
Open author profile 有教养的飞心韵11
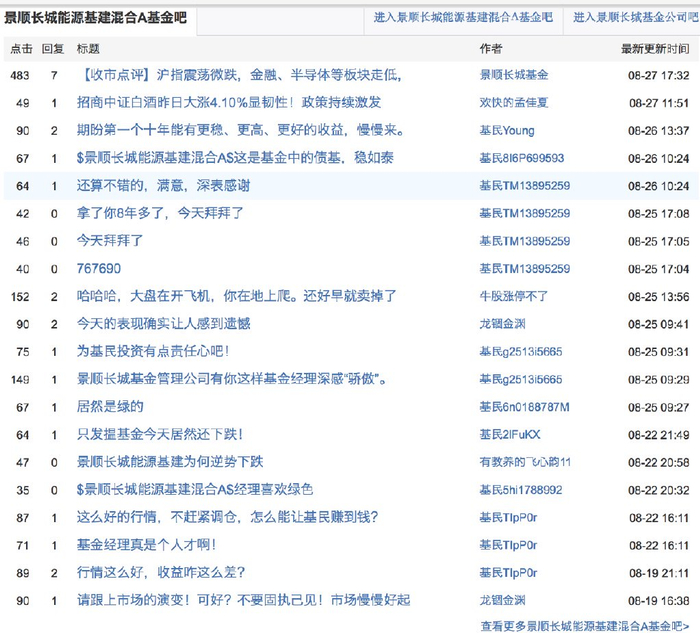tap(525, 462)
